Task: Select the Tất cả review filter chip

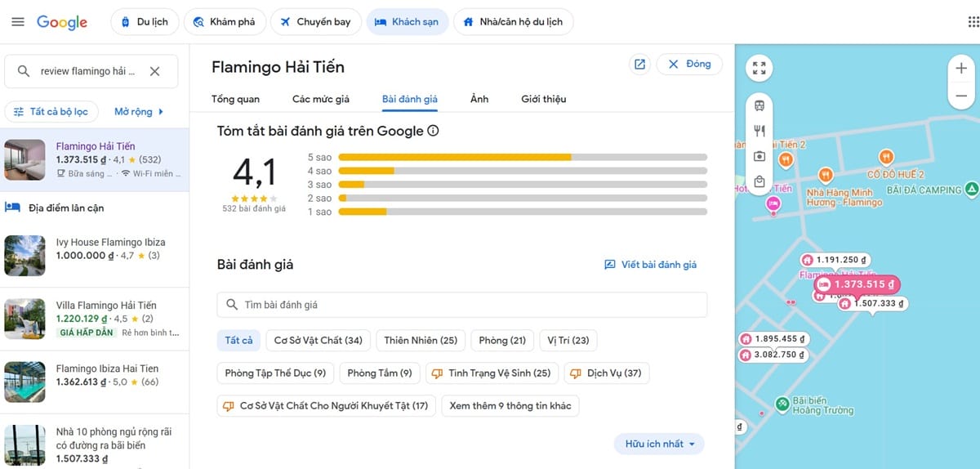Action: [238, 340]
